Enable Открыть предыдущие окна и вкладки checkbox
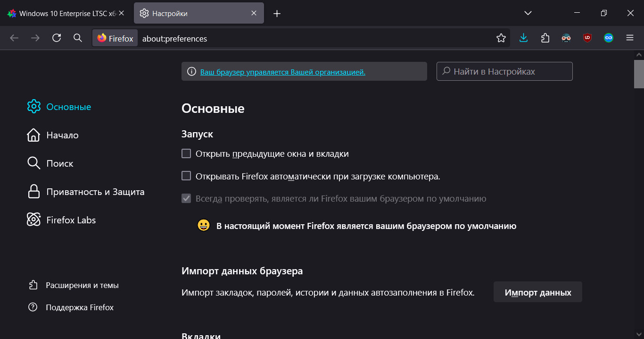This screenshot has height=339, width=644. coord(186,153)
